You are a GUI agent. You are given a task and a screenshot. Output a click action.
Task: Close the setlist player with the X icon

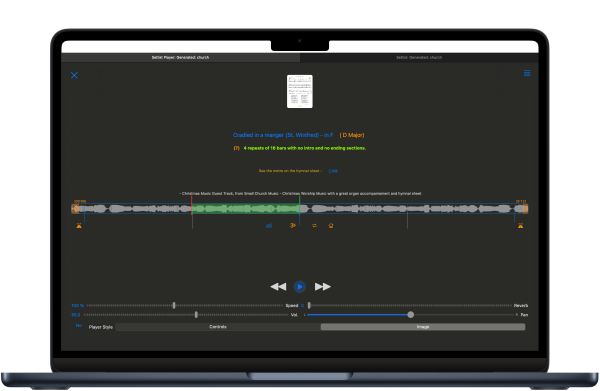click(74, 75)
